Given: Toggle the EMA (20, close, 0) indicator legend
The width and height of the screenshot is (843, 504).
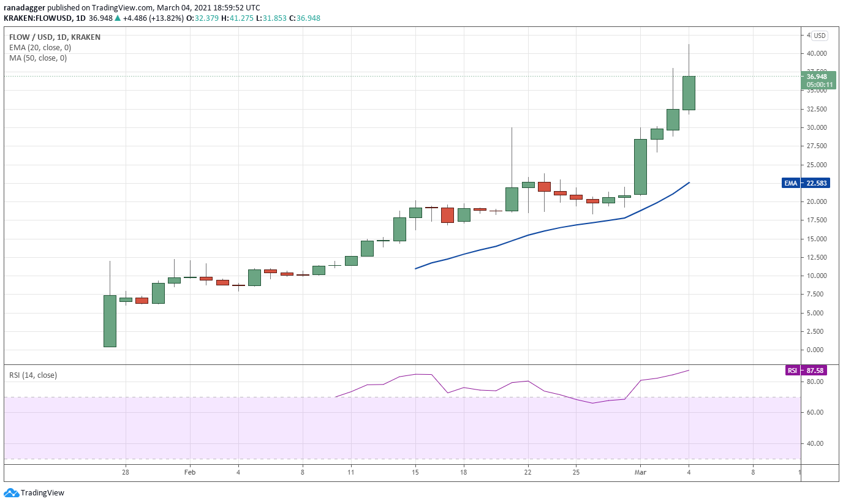Looking at the screenshot, I should coord(40,48).
